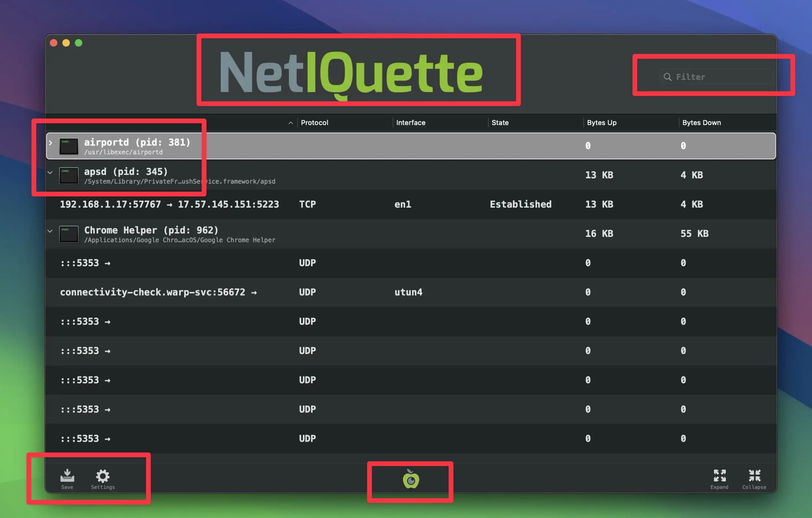Click the utun4 interface cell
Image resolution: width=812 pixels, height=518 pixels.
[x=408, y=292]
